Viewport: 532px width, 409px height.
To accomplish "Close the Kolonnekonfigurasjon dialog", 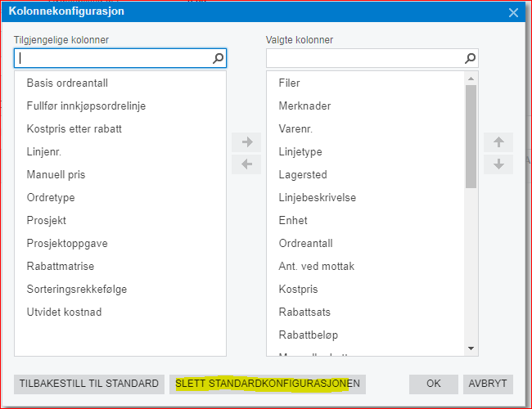I will pos(513,12).
